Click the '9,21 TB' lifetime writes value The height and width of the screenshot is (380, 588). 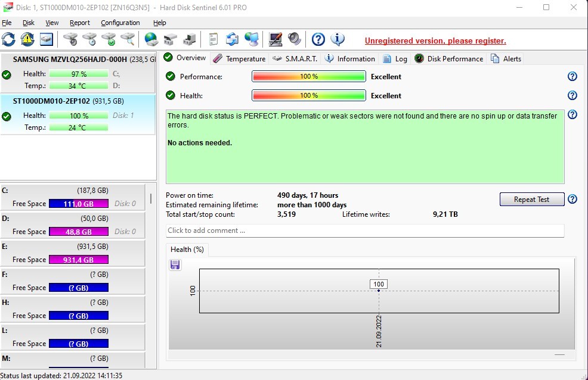[445, 214]
